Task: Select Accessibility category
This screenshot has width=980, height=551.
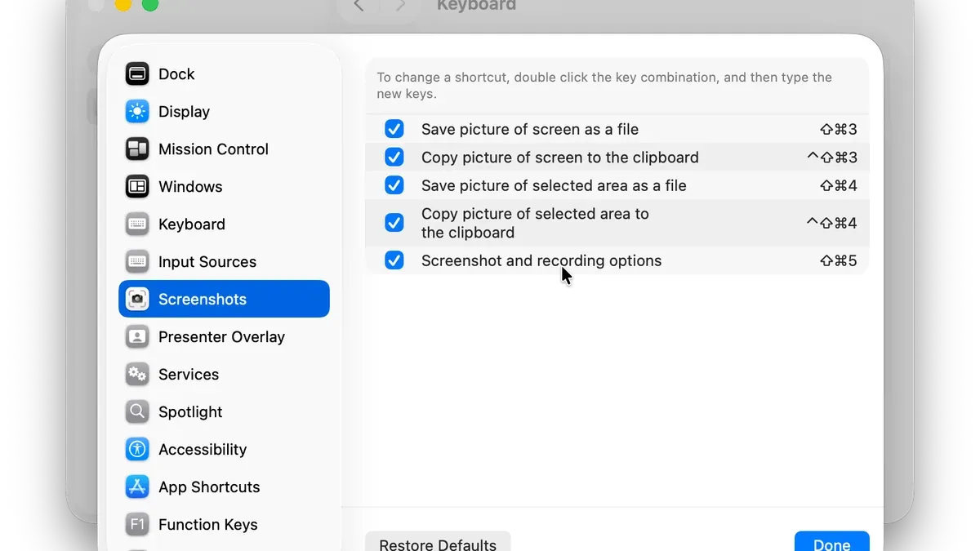Action: 224,450
